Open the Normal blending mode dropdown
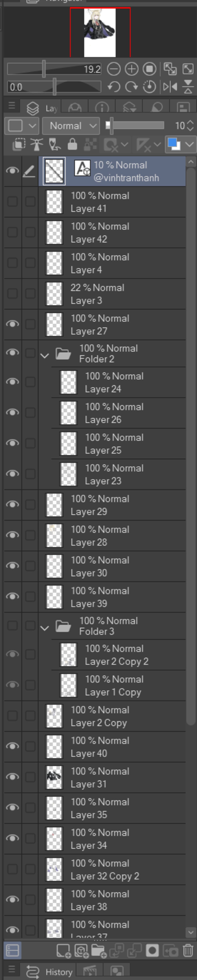 coord(71,126)
